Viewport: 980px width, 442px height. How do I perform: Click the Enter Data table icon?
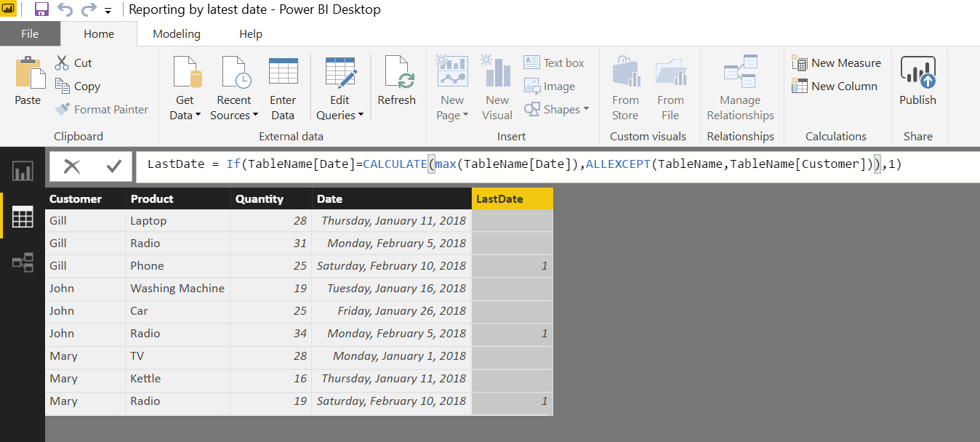283,73
